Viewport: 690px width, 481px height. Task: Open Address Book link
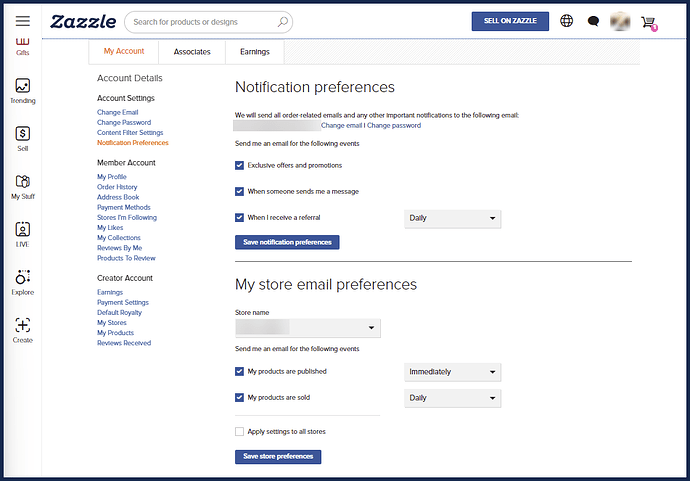click(118, 197)
